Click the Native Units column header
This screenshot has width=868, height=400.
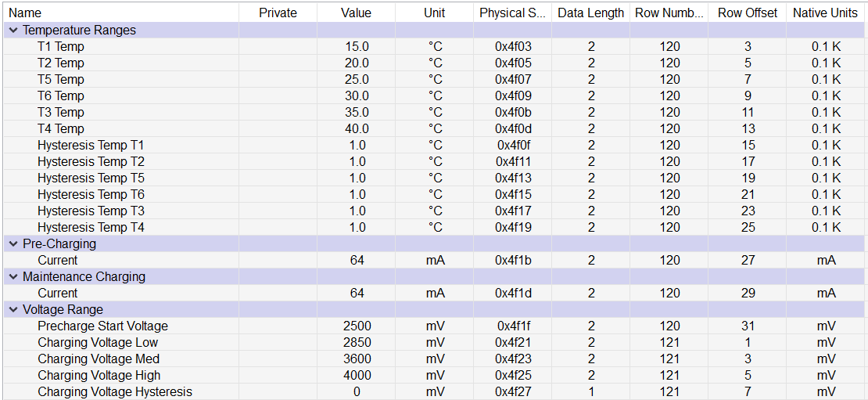[825, 13]
